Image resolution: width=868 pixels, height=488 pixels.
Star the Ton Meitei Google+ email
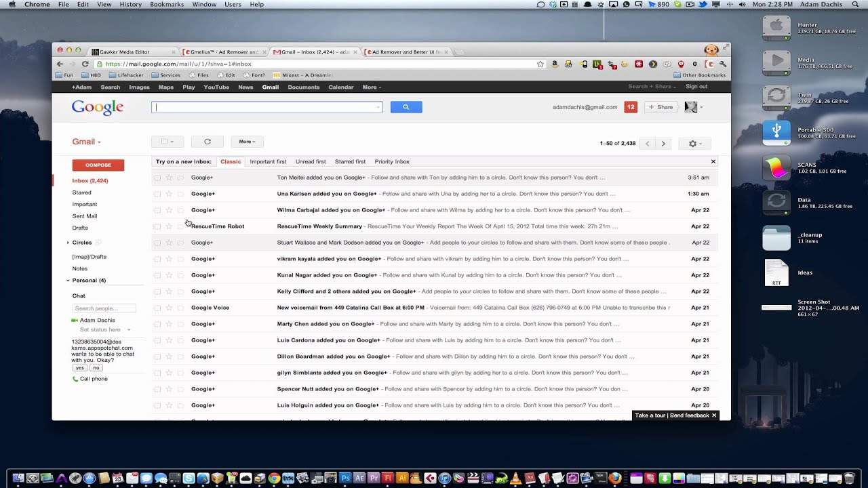(x=169, y=178)
